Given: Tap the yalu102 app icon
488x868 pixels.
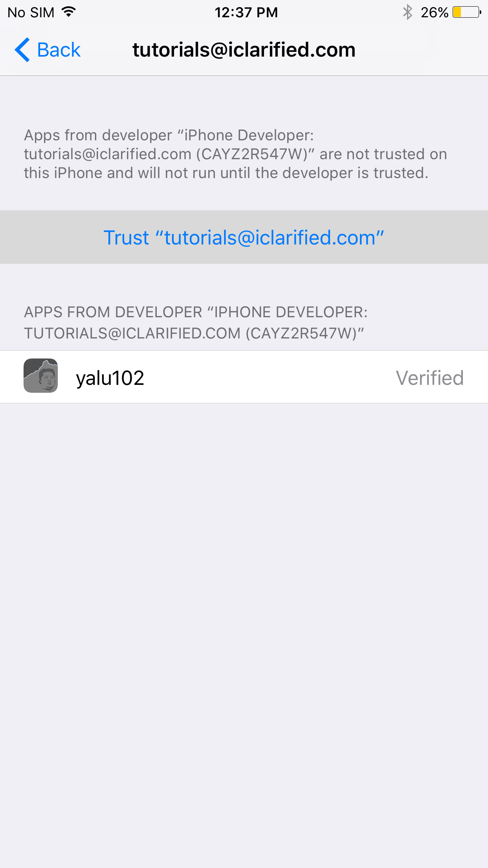Looking at the screenshot, I should [x=41, y=376].
